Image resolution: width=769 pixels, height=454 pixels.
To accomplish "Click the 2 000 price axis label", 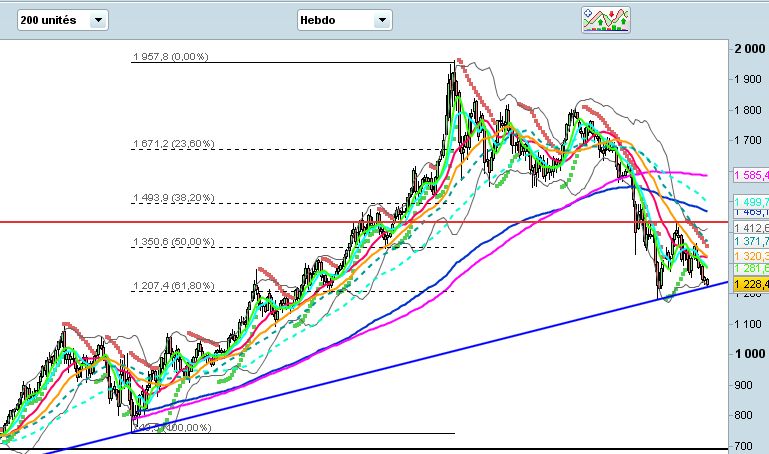I will [x=749, y=49].
